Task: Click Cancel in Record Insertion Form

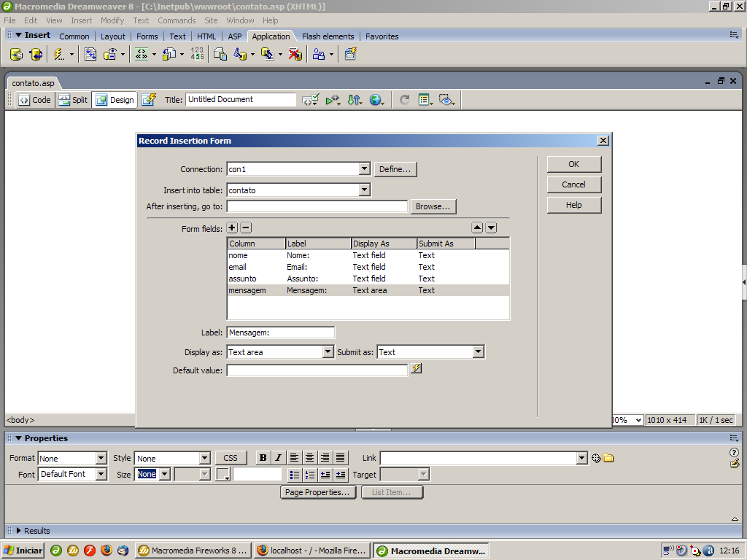Action: tap(574, 184)
